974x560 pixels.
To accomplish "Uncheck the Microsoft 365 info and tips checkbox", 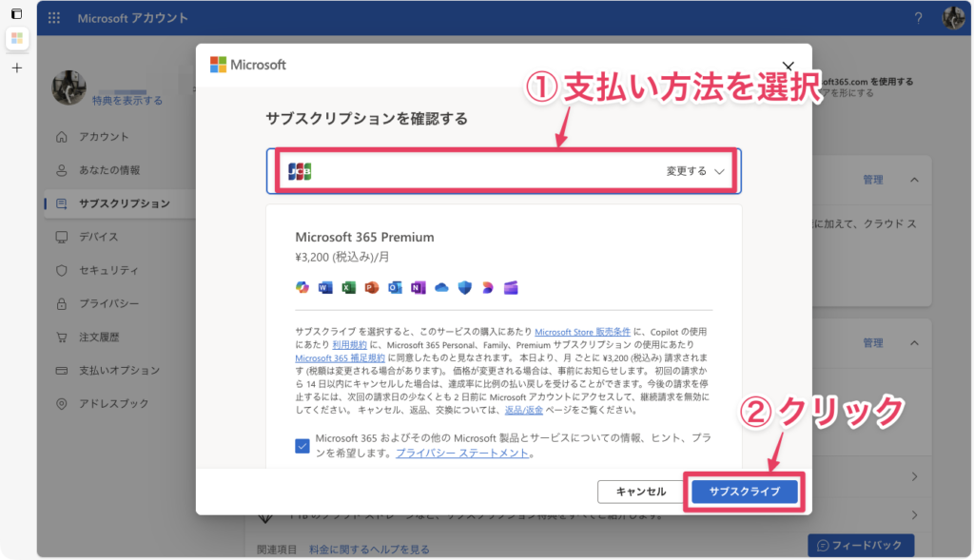I will point(302,445).
